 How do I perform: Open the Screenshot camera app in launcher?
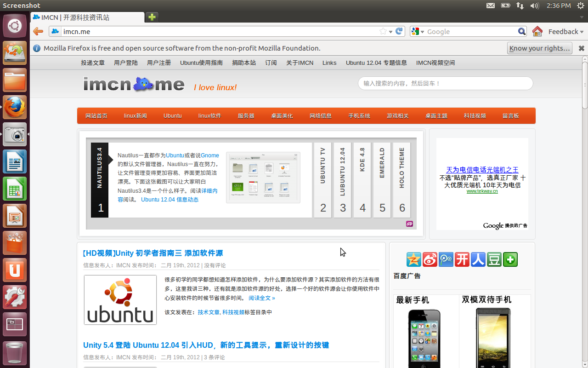15,134
